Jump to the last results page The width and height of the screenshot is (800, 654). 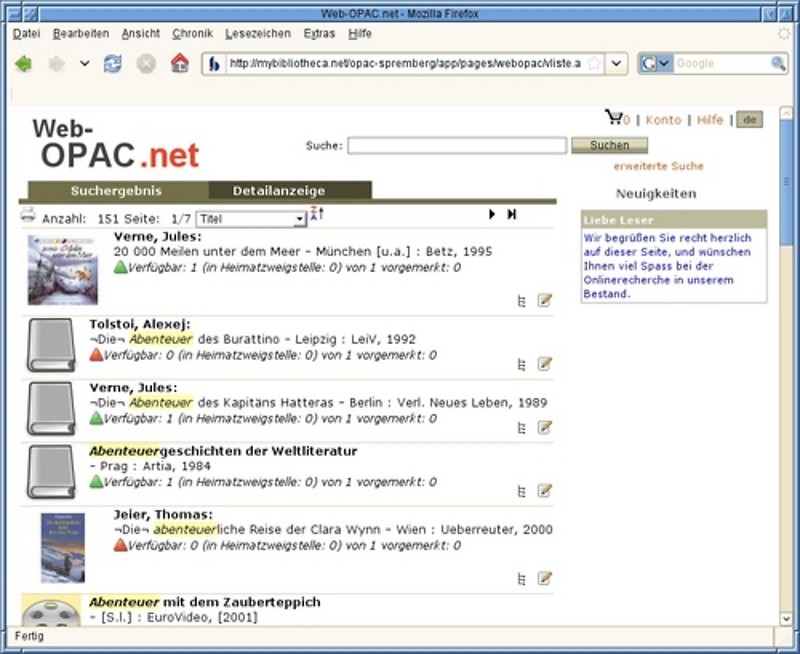click(x=512, y=214)
